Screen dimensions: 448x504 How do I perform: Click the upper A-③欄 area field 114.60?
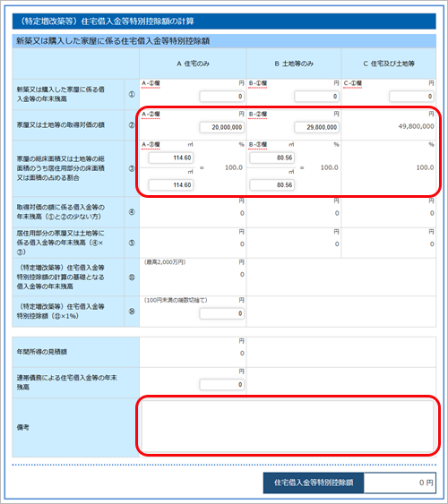[x=171, y=158]
